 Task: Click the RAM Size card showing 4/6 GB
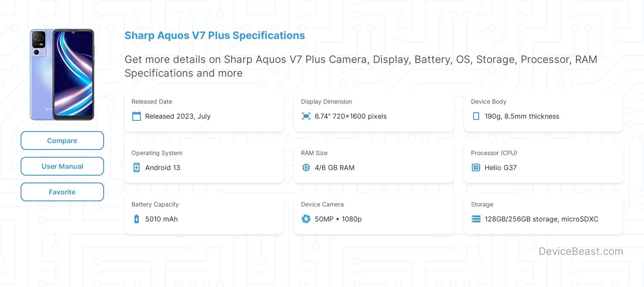coord(374,162)
